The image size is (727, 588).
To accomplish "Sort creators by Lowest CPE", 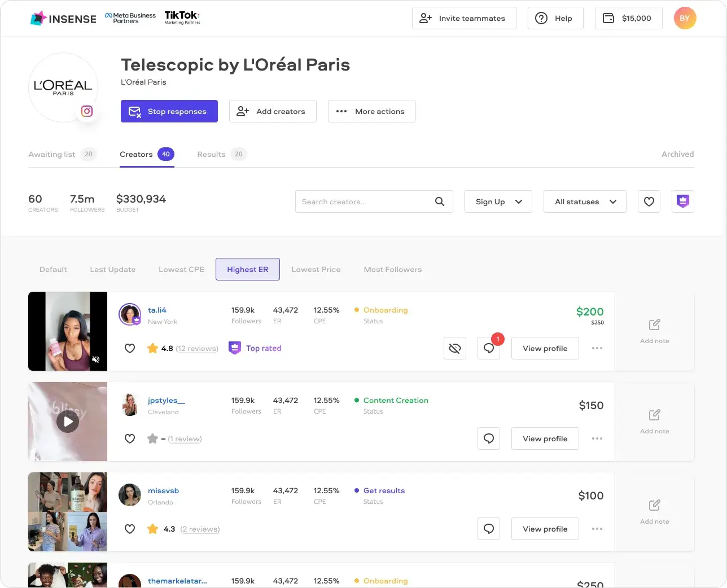I will click(181, 269).
